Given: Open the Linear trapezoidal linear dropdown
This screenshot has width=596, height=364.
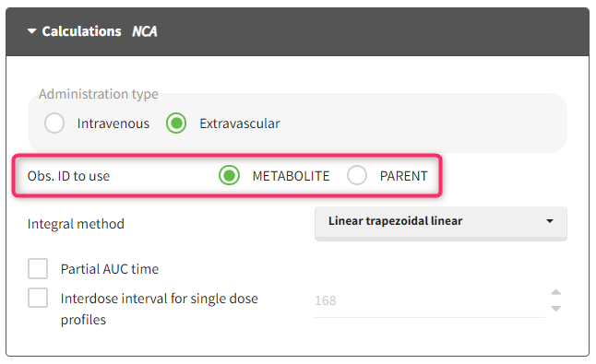Looking at the screenshot, I should [441, 223].
